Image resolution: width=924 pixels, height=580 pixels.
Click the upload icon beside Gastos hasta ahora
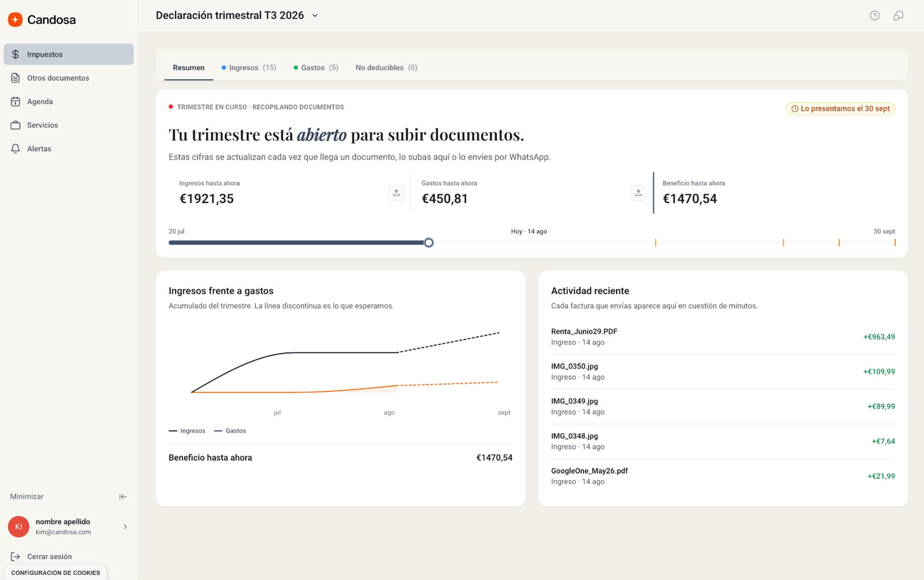pos(638,193)
